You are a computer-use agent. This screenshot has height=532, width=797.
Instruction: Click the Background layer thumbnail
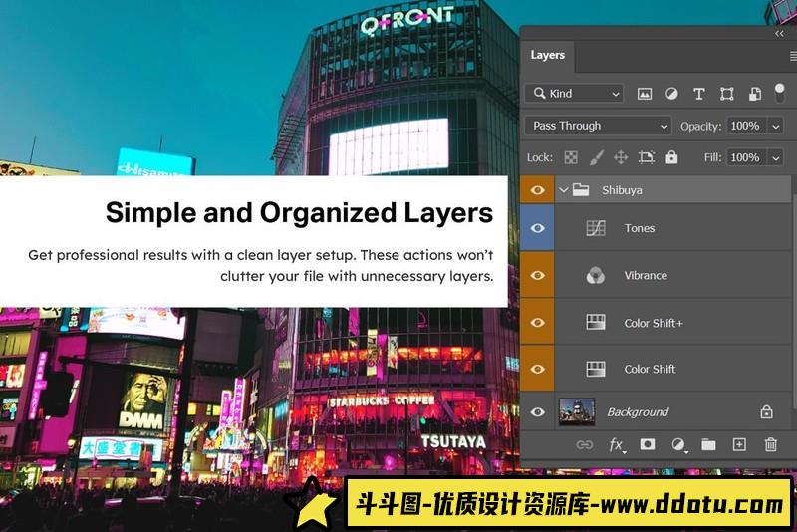tap(576, 411)
